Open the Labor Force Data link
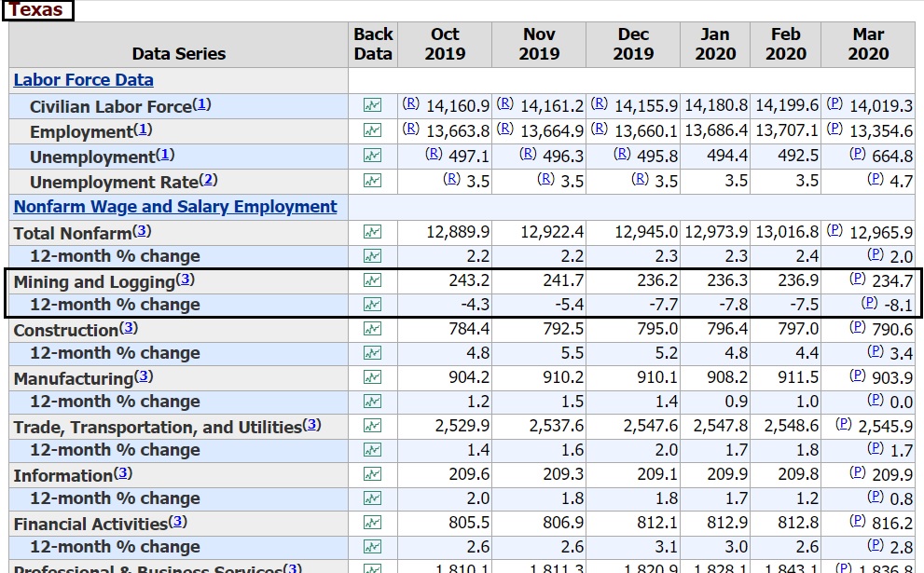Viewport: 924px width, 573px height. click(83, 80)
